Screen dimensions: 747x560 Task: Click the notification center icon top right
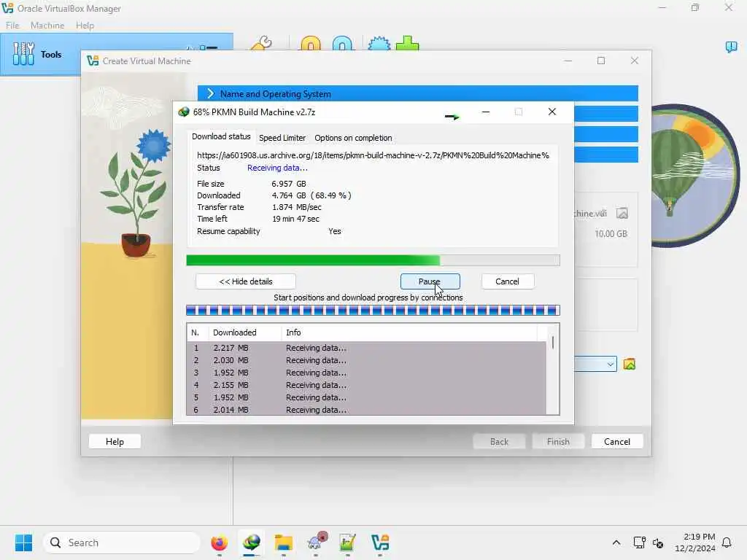(731, 47)
